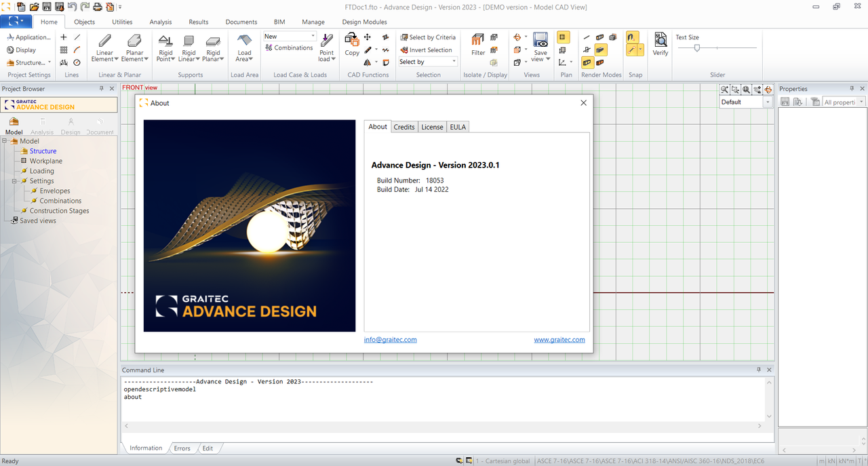Click the command line scroll down arrow

(769, 416)
